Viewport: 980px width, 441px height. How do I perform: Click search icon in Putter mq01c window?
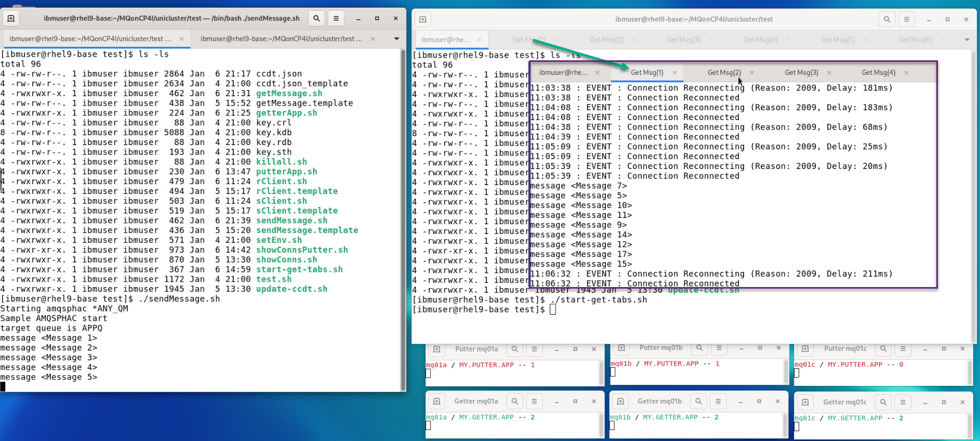[883, 348]
